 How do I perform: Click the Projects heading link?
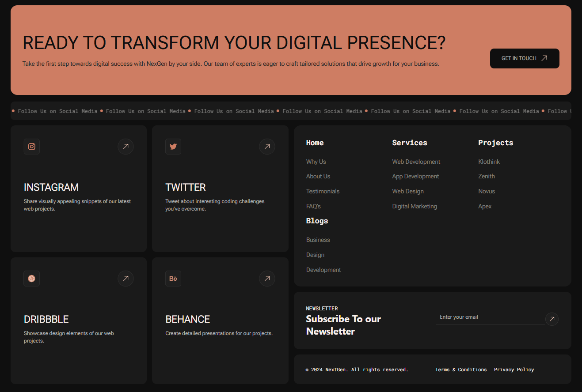coord(496,143)
